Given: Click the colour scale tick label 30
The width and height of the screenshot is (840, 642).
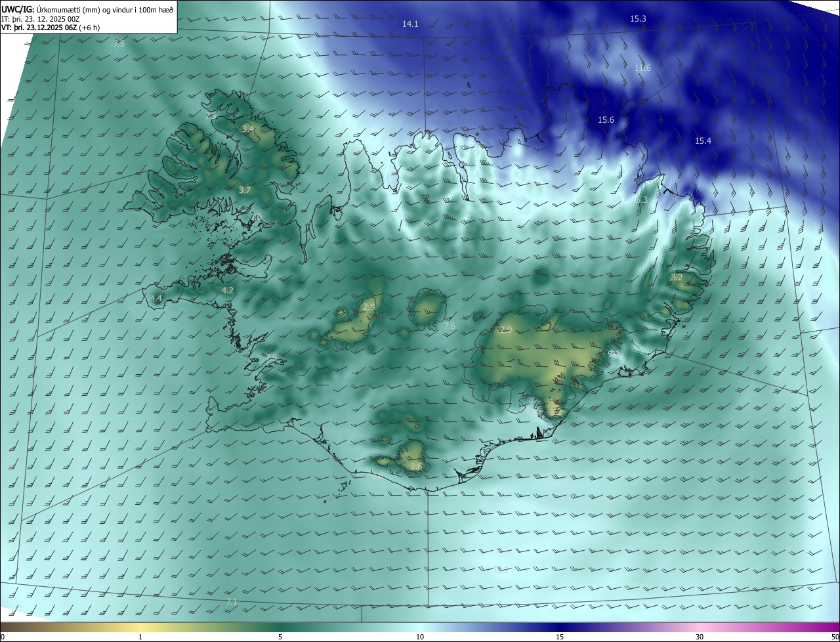Looking at the screenshot, I should [x=700, y=637].
